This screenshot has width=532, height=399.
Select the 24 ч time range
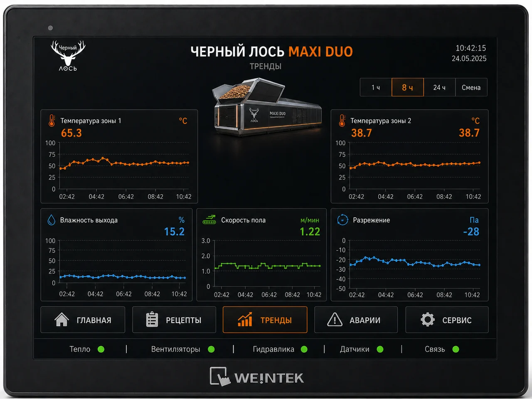pos(439,87)
